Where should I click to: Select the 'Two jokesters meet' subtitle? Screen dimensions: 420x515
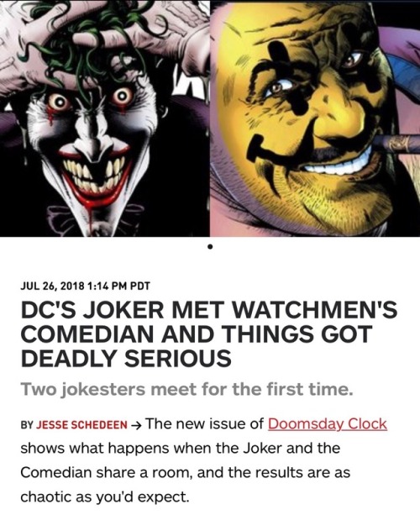pos(186,390)
